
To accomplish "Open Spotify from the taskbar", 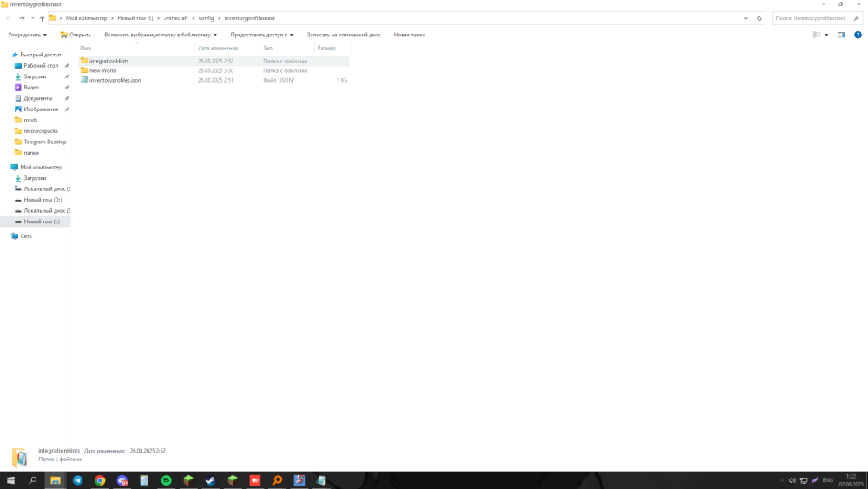I will click(166, 480).
